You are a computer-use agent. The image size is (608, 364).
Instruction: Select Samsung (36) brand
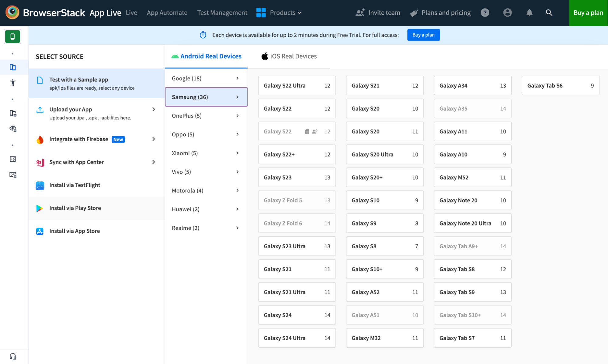[x=206, y=97]
